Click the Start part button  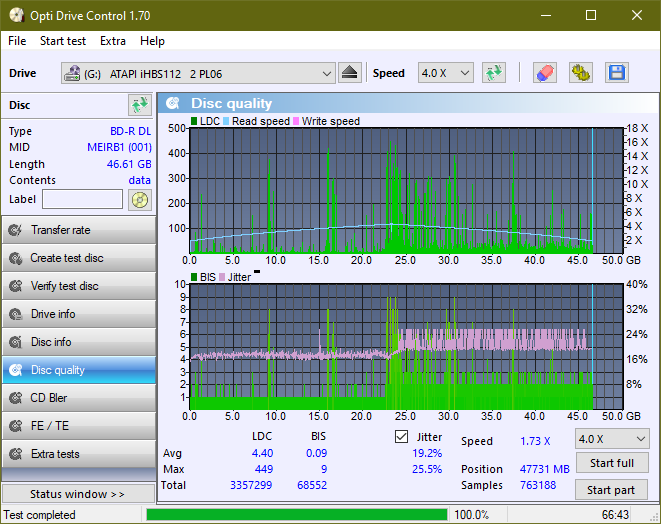pos(611,490)
